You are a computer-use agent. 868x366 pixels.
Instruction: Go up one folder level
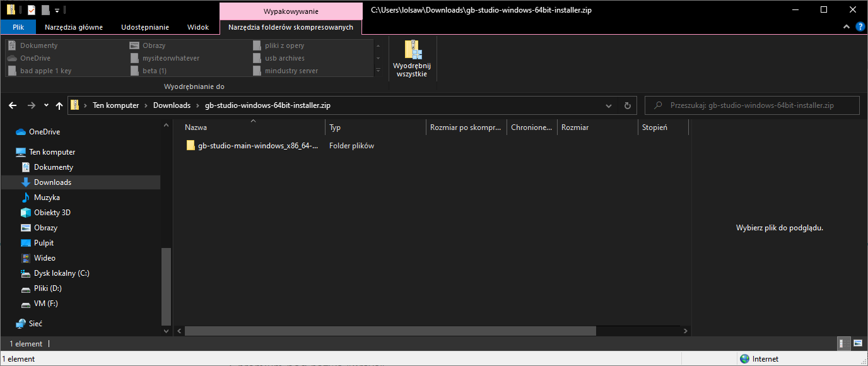click(59, 105)
